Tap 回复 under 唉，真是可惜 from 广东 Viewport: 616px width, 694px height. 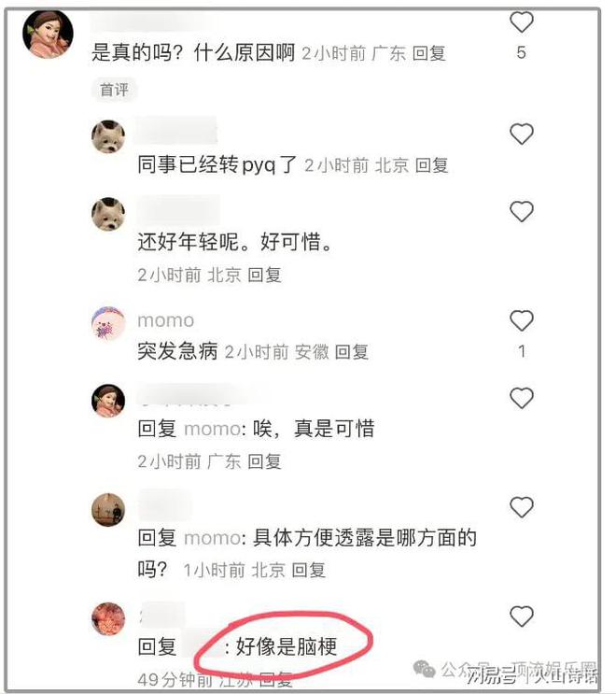coord(264,461)
